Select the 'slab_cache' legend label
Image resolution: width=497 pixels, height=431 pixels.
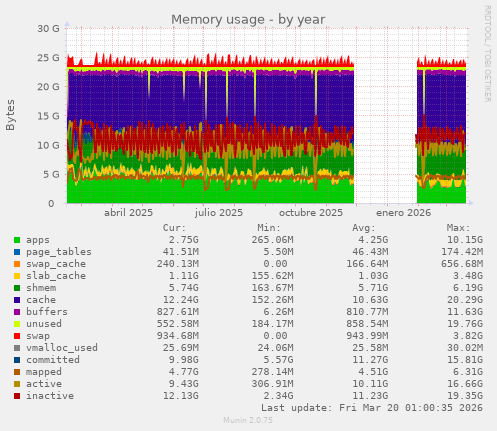pos(56,276)
